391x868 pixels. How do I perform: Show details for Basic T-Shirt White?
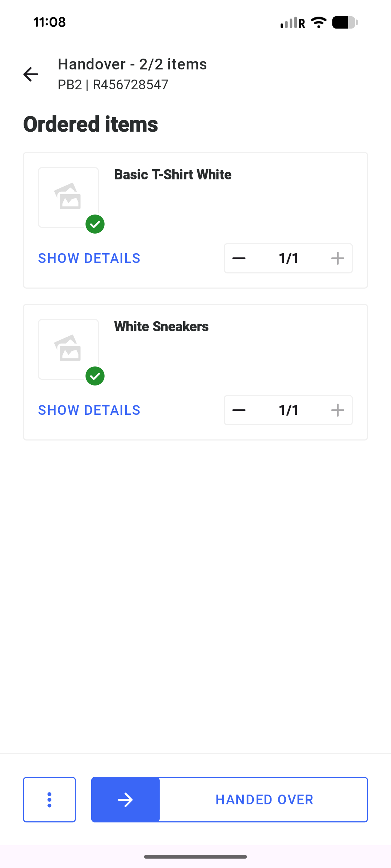point(89,258)
